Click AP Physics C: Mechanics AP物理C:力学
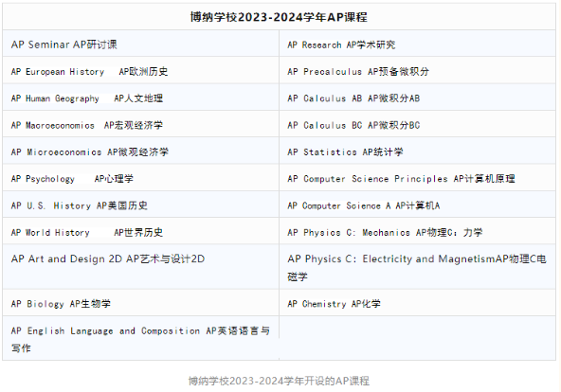This screenshot has height=392, width=561. pos(418,231)
